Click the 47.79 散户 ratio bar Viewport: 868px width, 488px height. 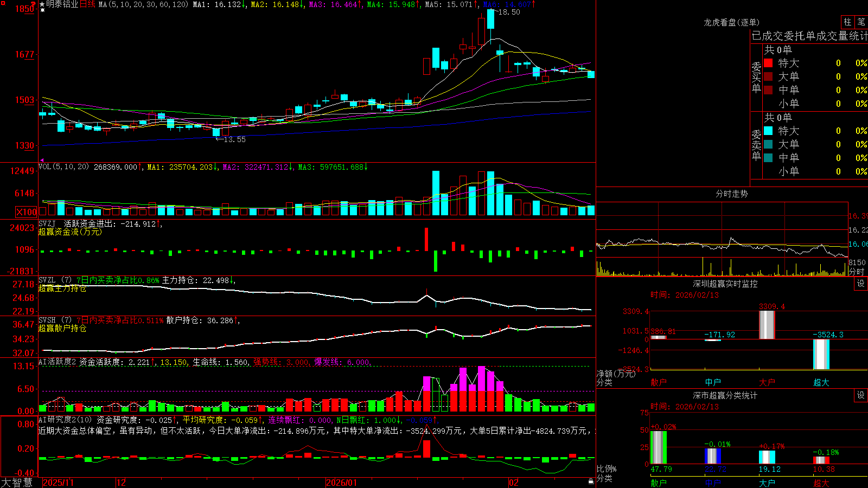pos(659,447)
